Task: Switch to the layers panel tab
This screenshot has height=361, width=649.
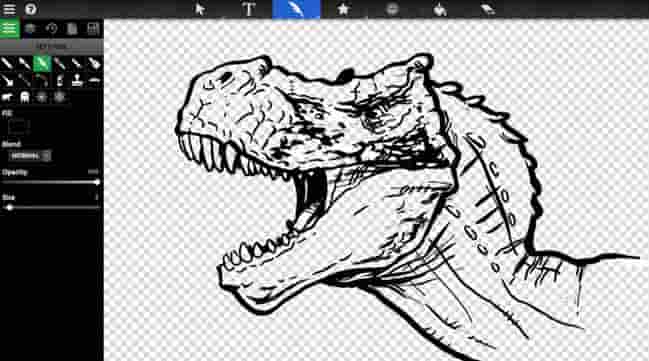Action: [31, 29]
